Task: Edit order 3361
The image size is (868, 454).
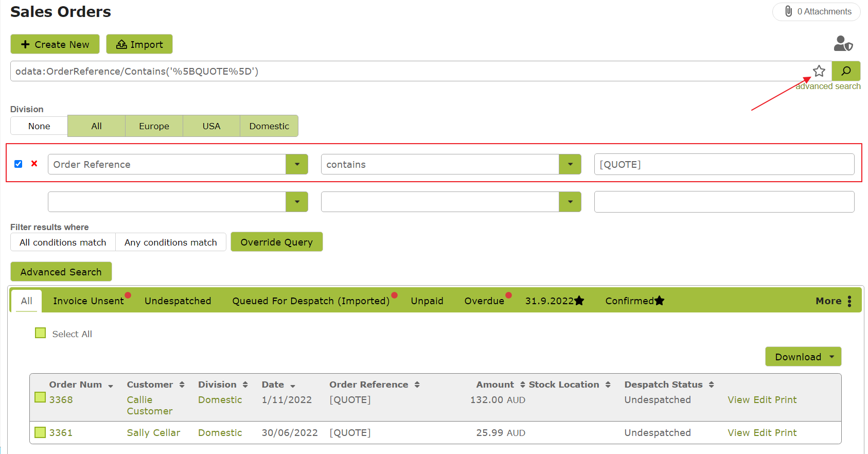Action: click(x=763, y=433)
